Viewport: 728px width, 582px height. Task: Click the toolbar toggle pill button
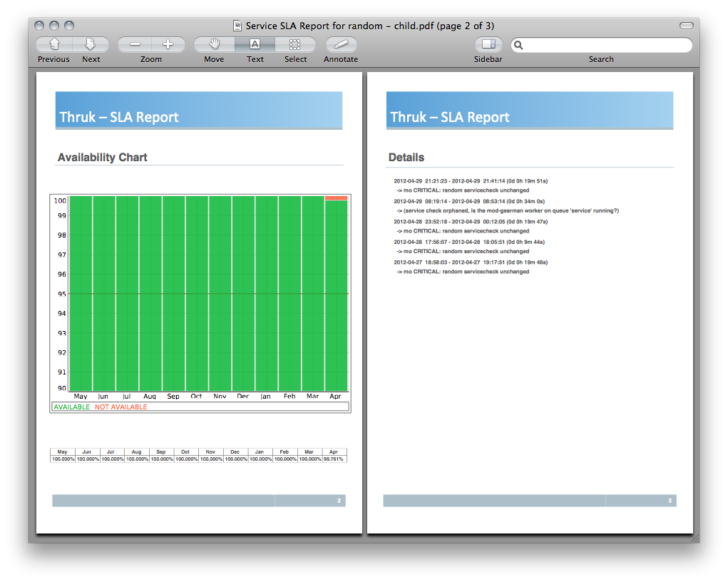click(686, 26)
